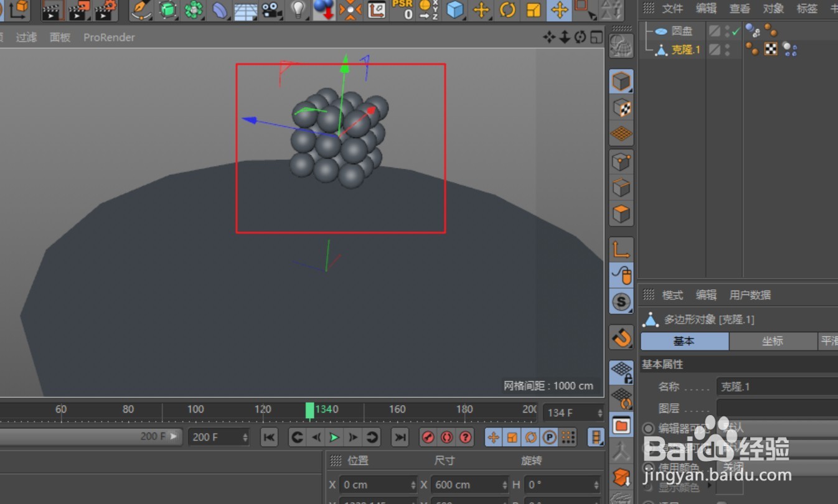Open the 对象 menu in object manager

pyautogui.click(x=773, y=9)
